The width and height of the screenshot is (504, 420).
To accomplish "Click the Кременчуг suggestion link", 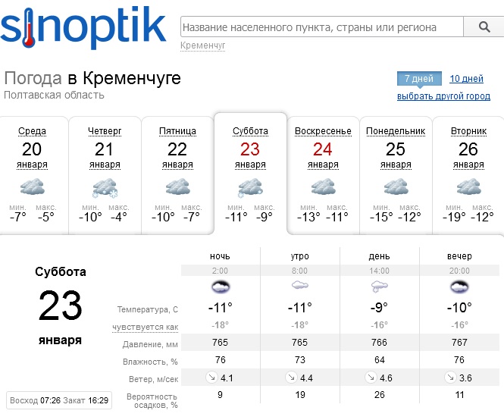I will click(203, 45).
